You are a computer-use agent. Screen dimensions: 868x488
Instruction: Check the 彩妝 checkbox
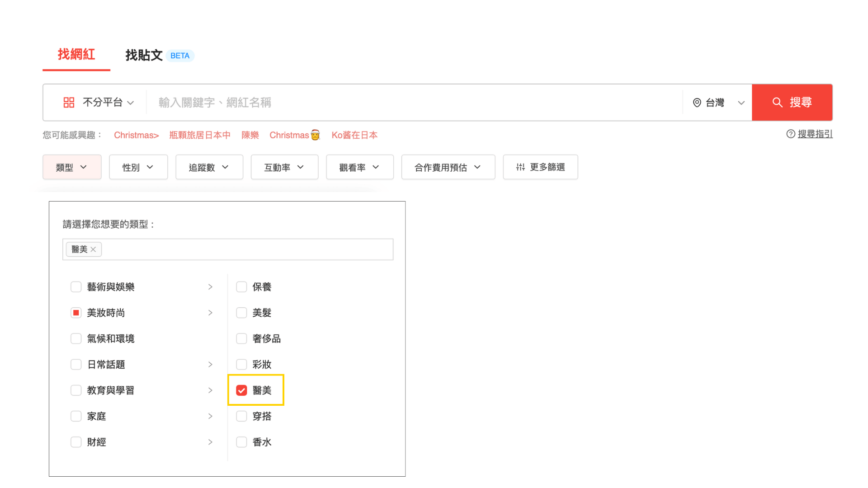point(241,365)
